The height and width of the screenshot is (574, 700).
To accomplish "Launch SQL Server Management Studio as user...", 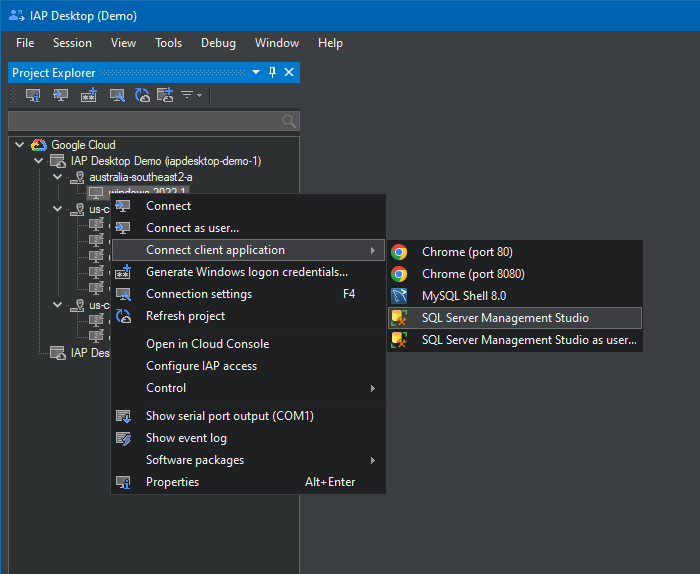I will click(x=515, y=340).
